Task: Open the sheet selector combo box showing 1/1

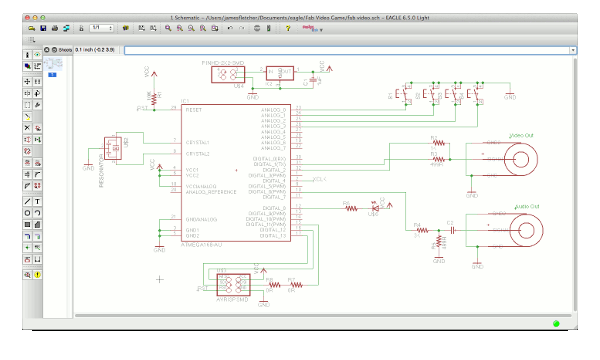Action: coord(101,28)
